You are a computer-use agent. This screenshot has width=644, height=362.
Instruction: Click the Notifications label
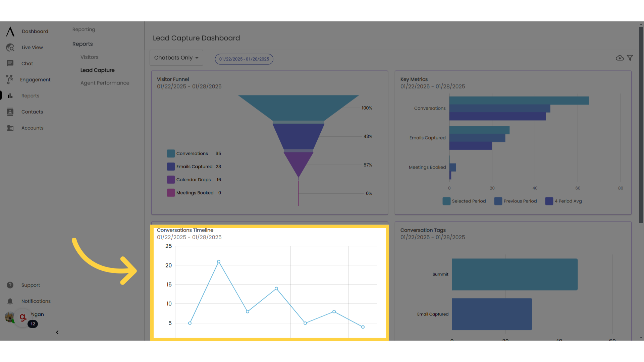(x=36, y=301)
